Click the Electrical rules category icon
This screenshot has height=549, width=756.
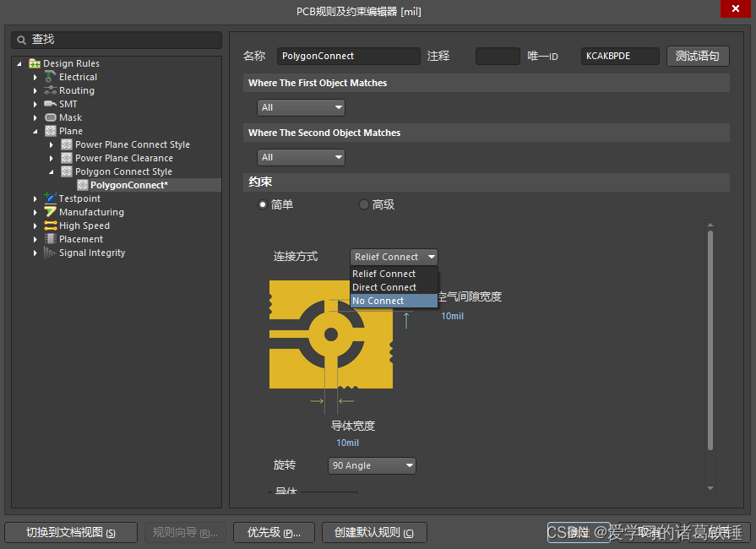point(51,77)
